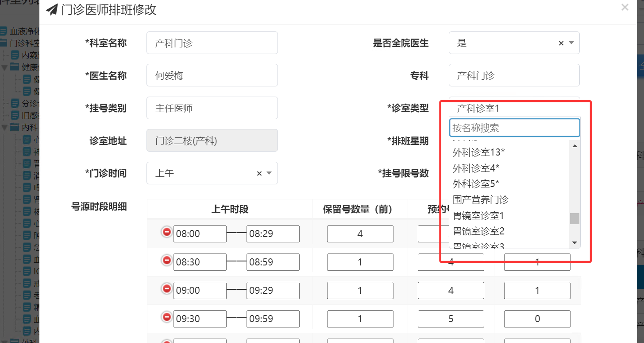Screen dimensions: 644x343
Task: Remove the 08:00 time slot row
Action: point(167,232)
